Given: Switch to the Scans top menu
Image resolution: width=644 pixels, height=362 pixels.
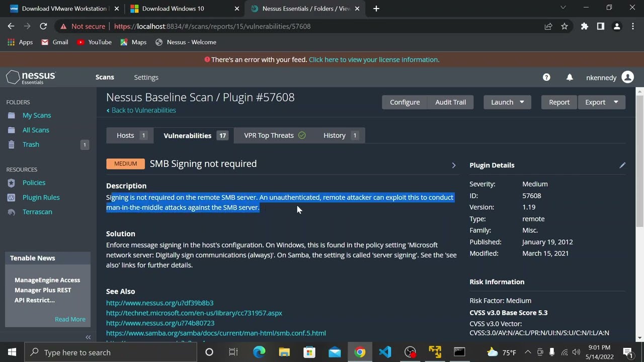Looking at the screenshot, I should point(105,77).
